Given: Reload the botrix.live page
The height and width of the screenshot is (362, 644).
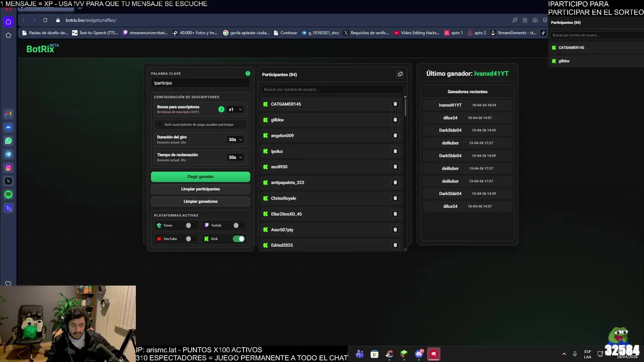Looking at the screenshot, I should coord(45,20).
